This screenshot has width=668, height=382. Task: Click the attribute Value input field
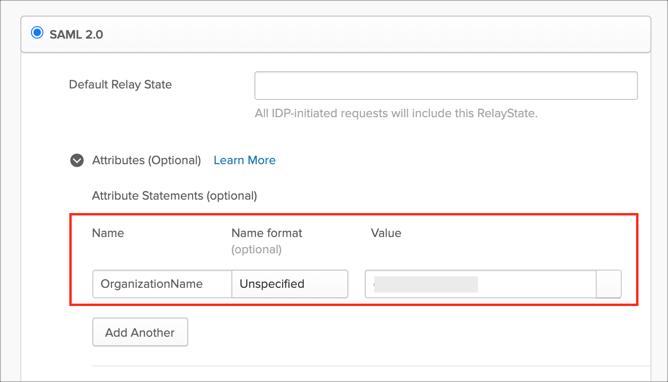point(481,284)
